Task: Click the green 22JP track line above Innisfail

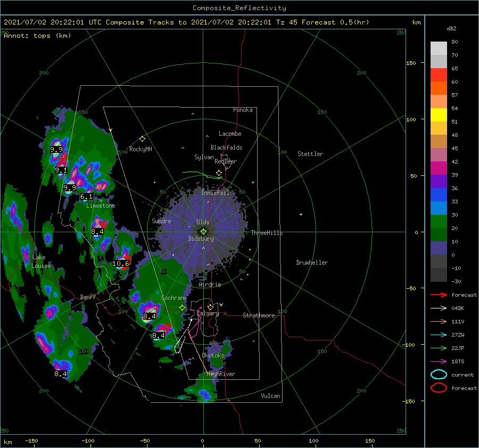Action: click(202, 175)
